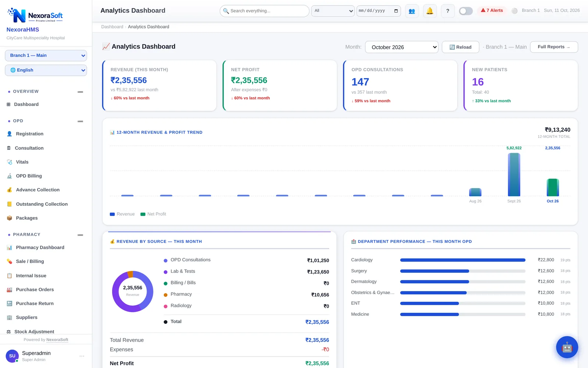The width and height of the screenshot is (588, 368).
Task: Open the calendar picker in date field
Action: point(396,11)
